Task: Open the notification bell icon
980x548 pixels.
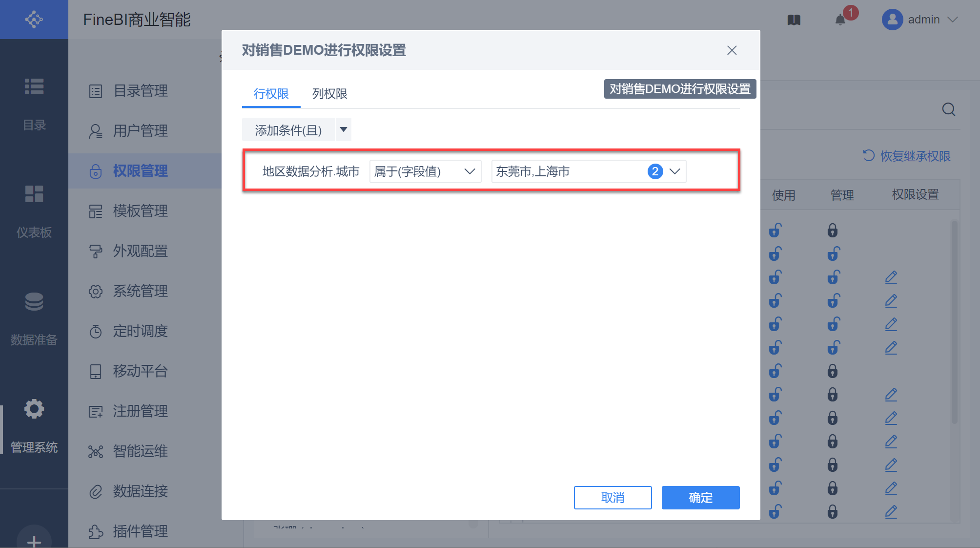Action: 840,20
